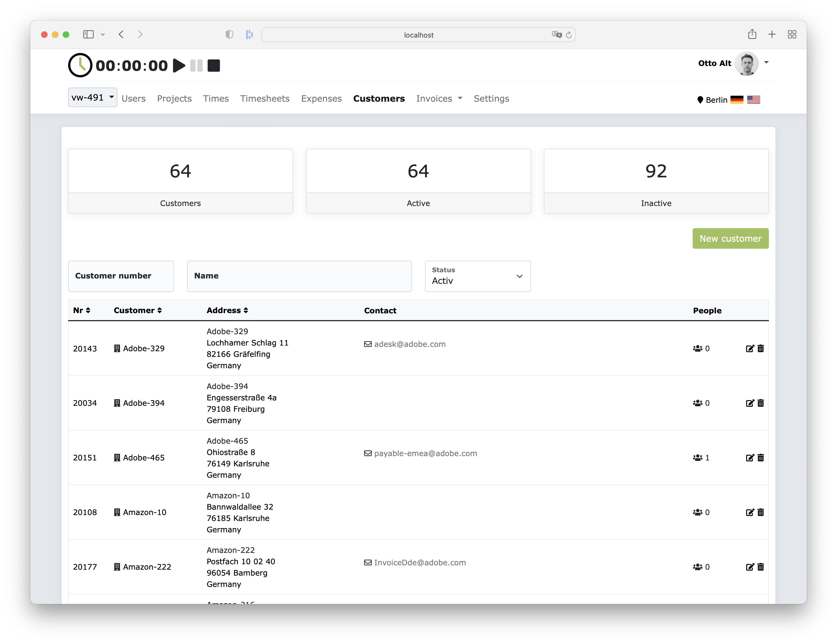The height and width of the screenshot is (644, 837).
Task: Select the 64 Active stat card
Action: [418, 181]
